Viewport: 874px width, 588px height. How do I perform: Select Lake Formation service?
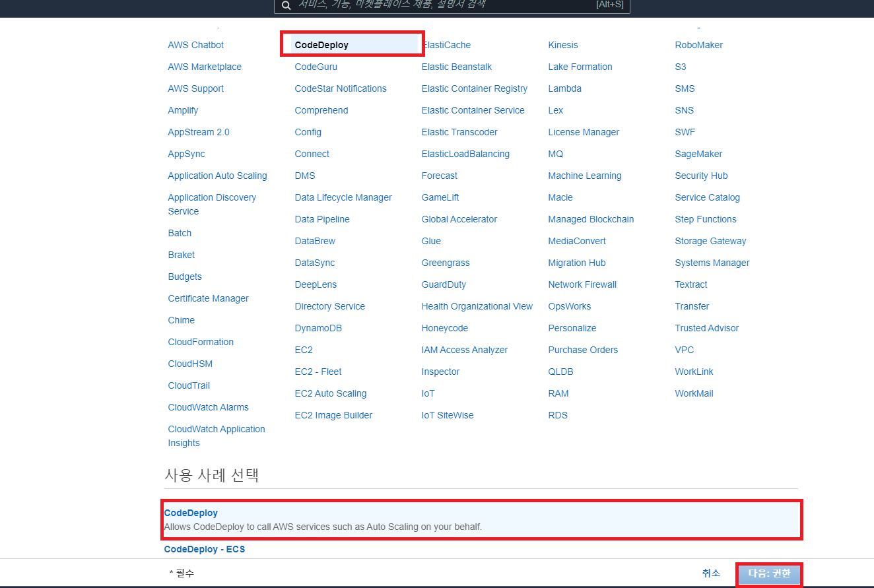(580, 67)
